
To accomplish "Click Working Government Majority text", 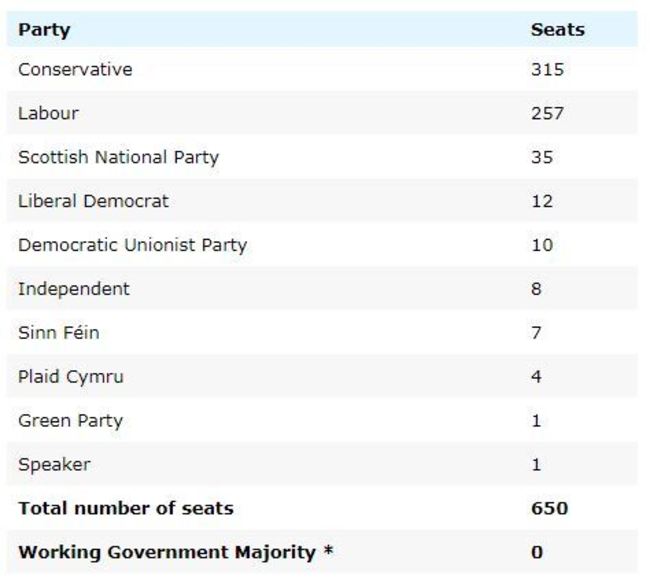I will click(175, 552).
